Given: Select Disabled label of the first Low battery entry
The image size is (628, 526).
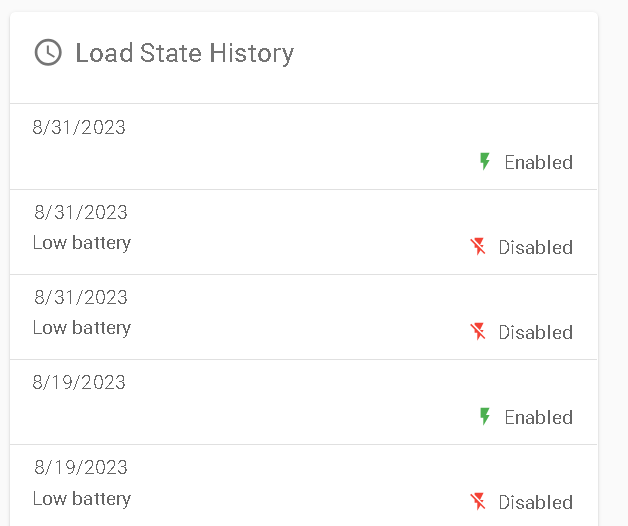Looking at the screenshot, I should pyautogui.click(x=535, y=247).
